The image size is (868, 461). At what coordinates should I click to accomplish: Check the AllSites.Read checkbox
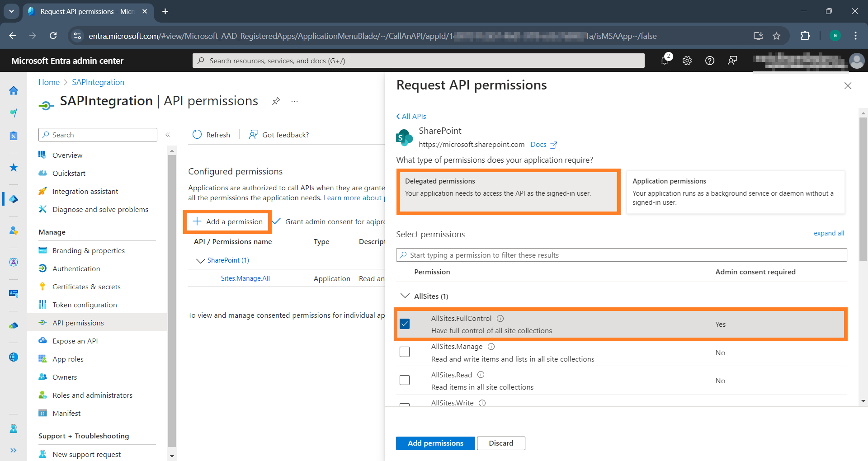[405, 380]
